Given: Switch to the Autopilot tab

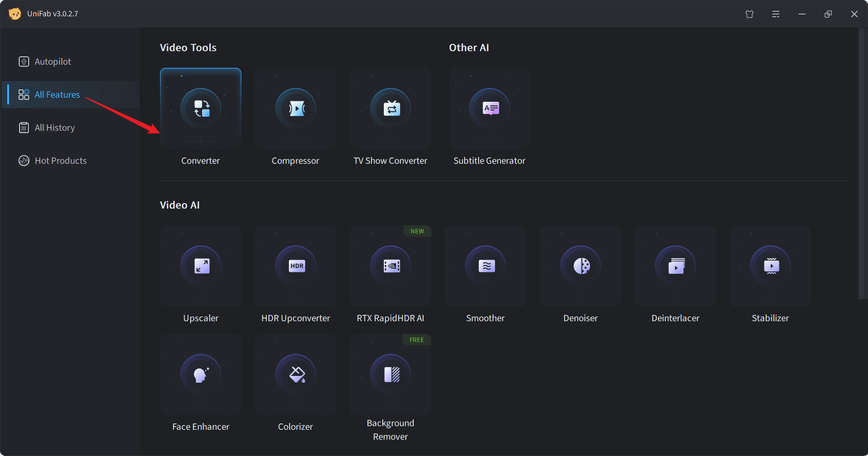Looking at the screenshot, I should click(x=52, y=62).
